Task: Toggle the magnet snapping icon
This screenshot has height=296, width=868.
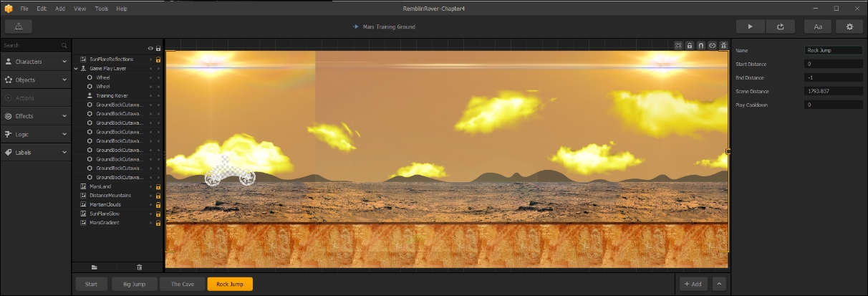Action: 701,44
